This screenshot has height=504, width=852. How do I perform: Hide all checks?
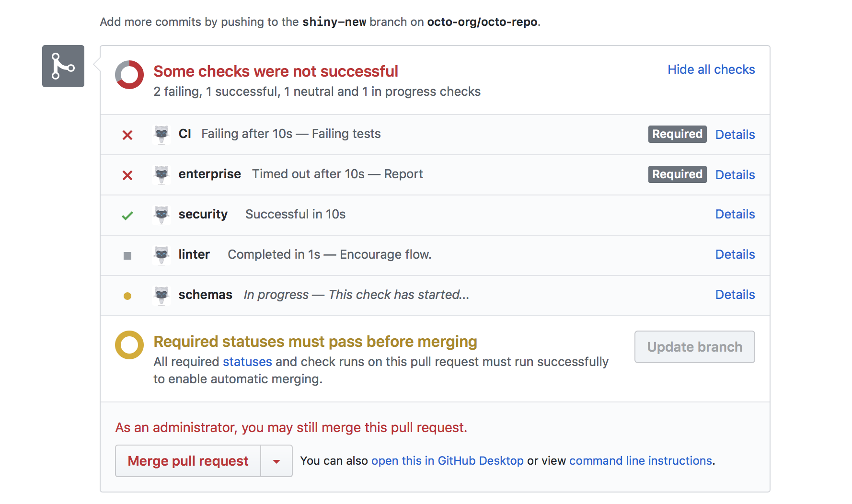711,69
